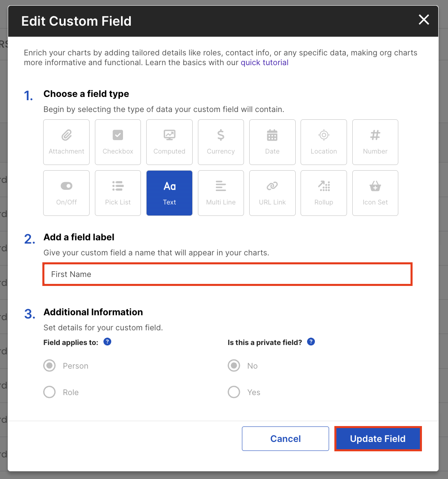This screenshot has width=448, height=479.
Task: Select the On/Off field type
Action: coord(66,193)
